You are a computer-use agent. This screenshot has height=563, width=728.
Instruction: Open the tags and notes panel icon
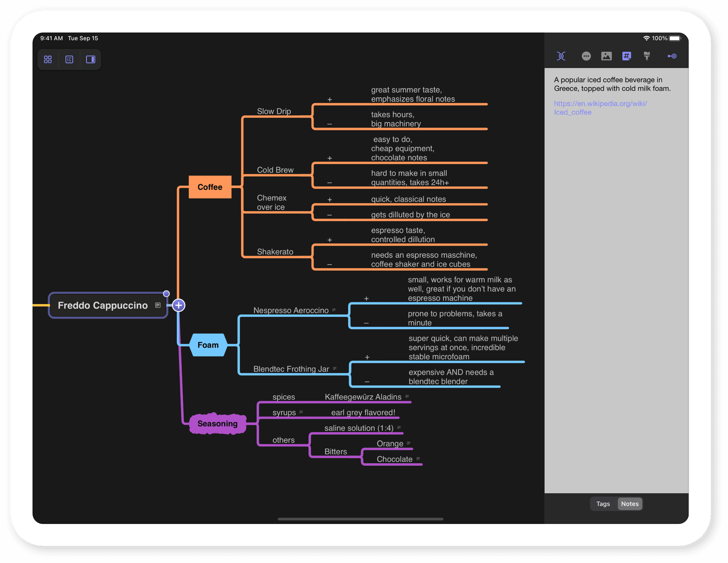click(x=627, y=56)
